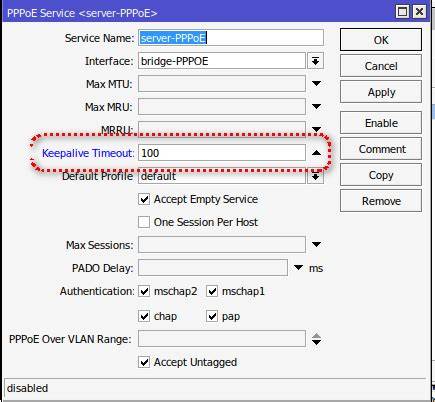Click the Default Profile field
This screenshot has width=435, height=402.
click(x=222, y=177)
